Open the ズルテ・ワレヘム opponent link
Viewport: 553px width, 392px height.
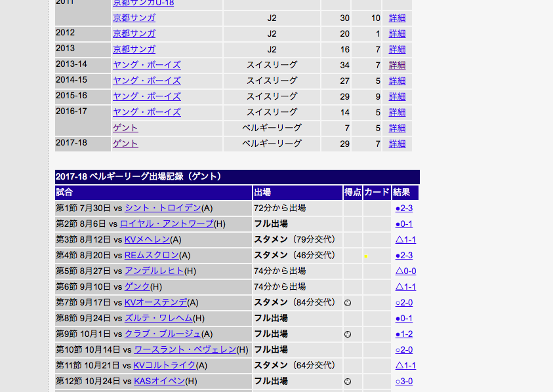tap(159, 319)
